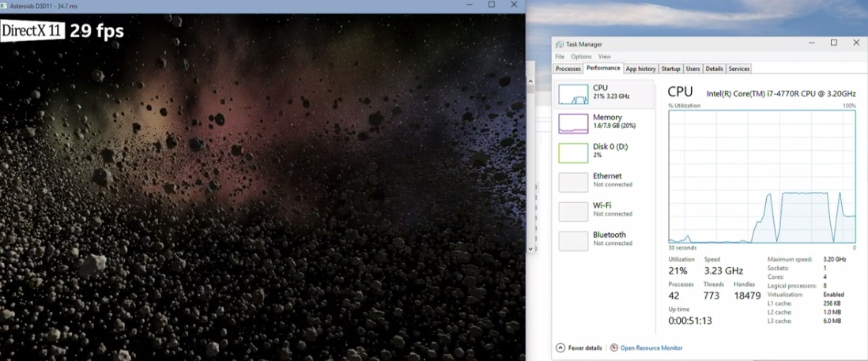Select the Bluetooth performance item
Viewport: 868px width, 361px height.
click(x=607, y=239)
